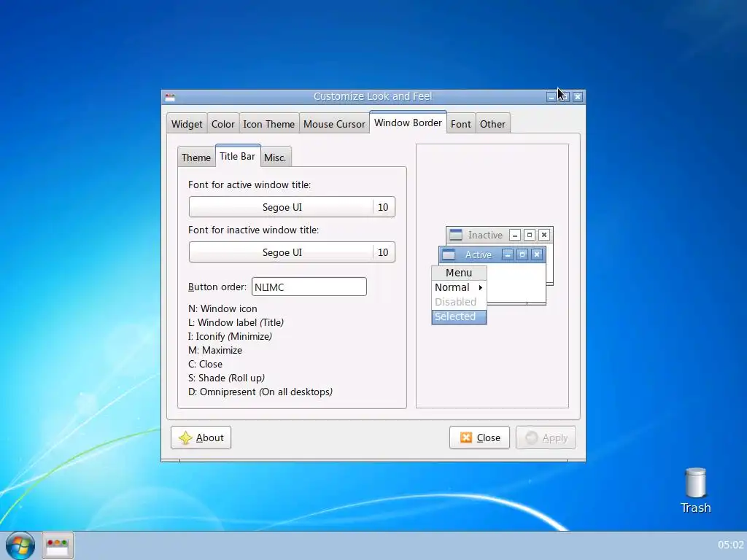Open the Mouse Cursor tab

[334, 124]
